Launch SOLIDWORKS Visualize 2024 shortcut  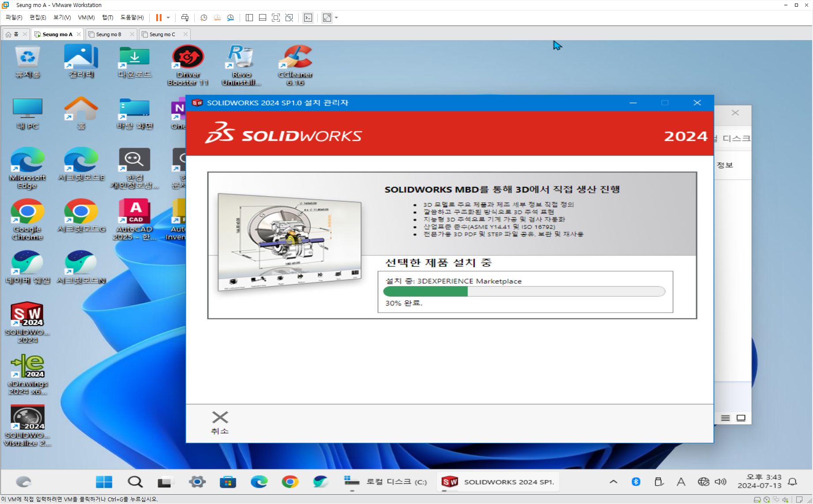point(27,426)
